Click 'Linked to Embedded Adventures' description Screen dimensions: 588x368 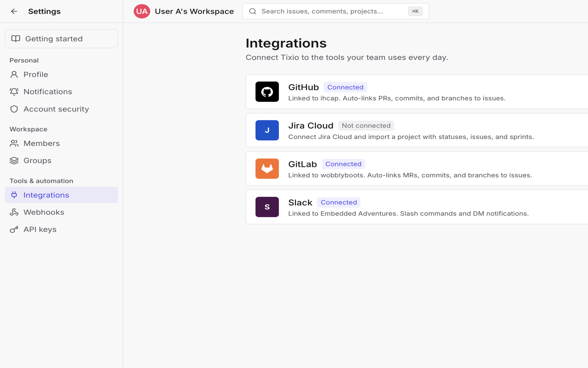point(409,213)
